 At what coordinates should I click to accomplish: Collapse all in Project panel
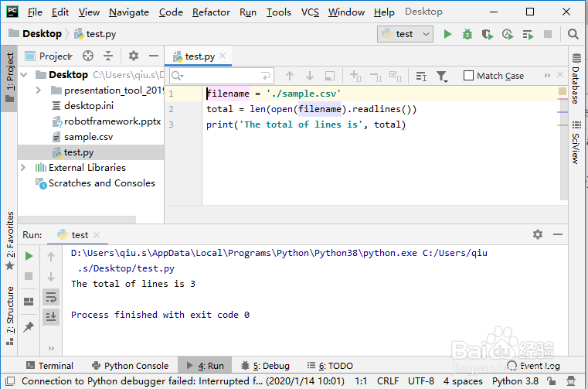click(x=108, y=56)
